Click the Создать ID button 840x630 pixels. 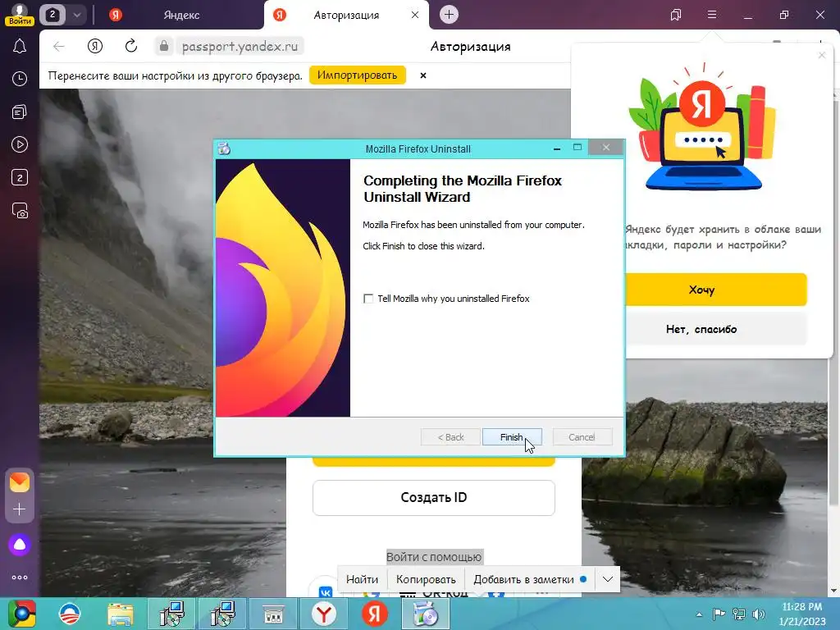pyautogui.click(x=434, y=498)
